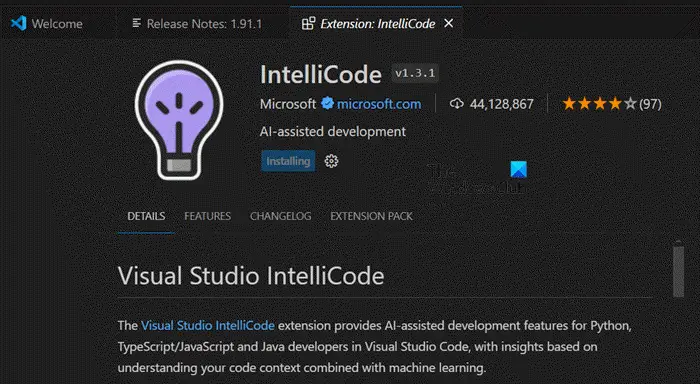The image size is (700, 384).
Task: Click the extension icon on IntelliCode tab
Action: [308, 23]
